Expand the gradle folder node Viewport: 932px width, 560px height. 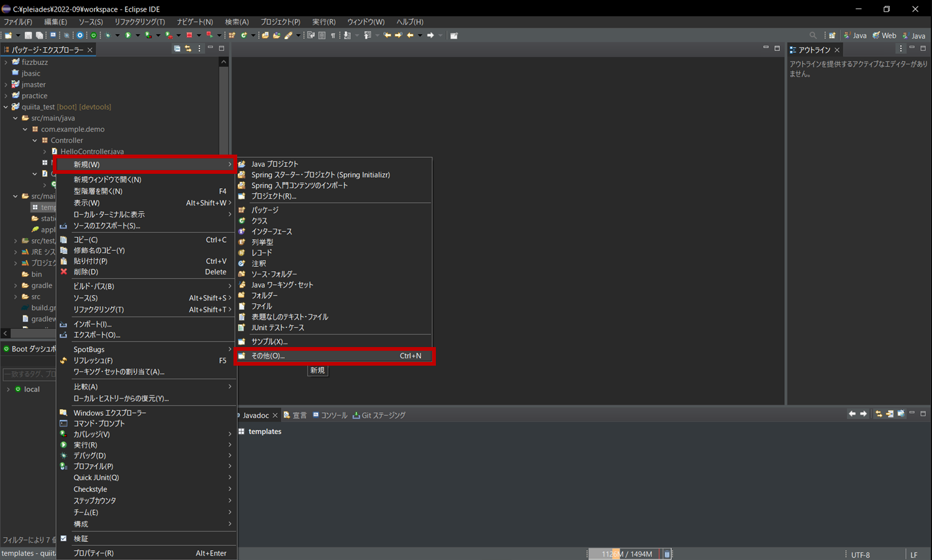coord(16,286)
